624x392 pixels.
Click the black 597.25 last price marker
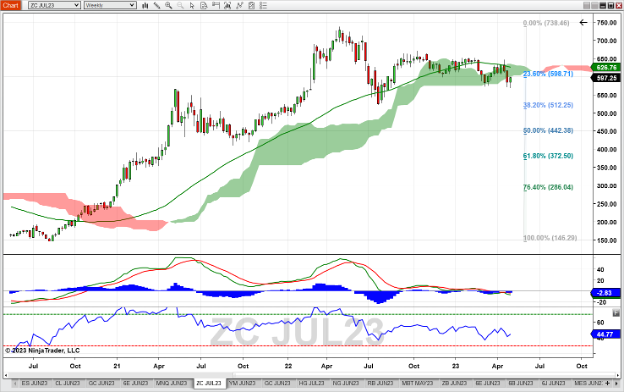(x=606, y=78)
